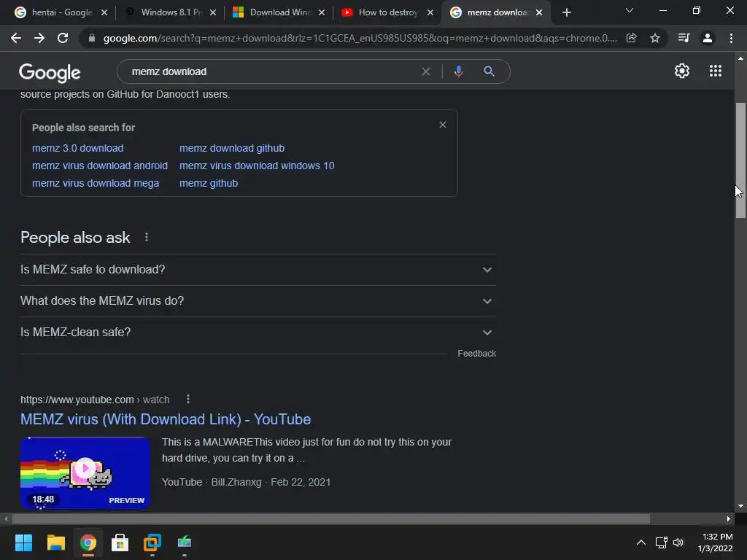This screenshot has width=747, height=560.
Task: Expand 'Is MEMZ-clean safe?' question
Action: click(x=258, y=332)
